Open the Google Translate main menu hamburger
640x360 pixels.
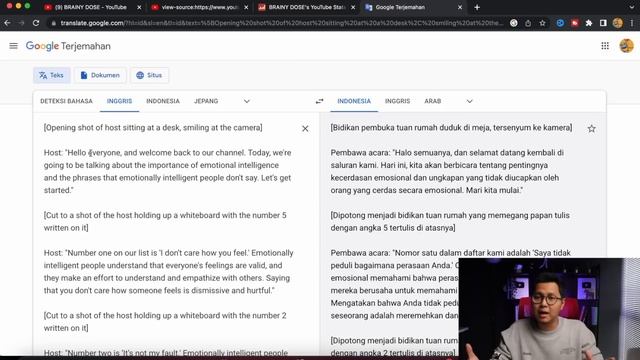tap(13, 46)
